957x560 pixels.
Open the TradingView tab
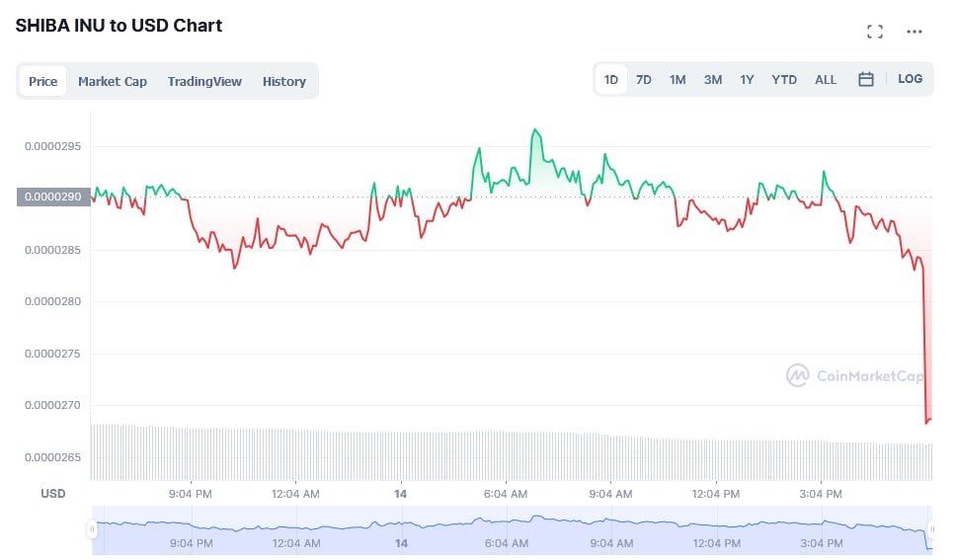204,81
